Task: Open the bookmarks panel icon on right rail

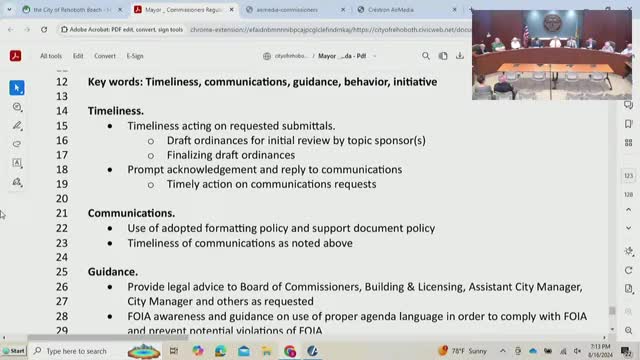Action: 629,124
